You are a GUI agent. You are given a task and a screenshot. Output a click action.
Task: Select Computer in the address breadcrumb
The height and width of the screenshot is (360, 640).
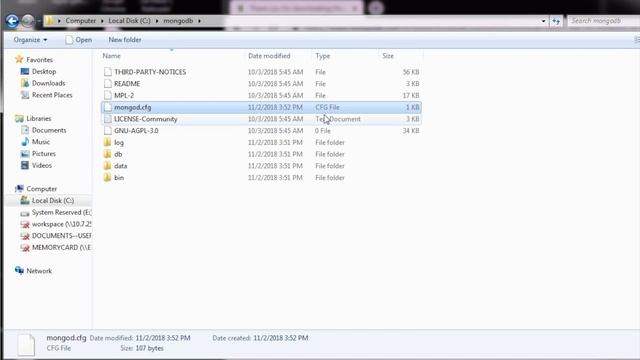(x=80, y=20)
